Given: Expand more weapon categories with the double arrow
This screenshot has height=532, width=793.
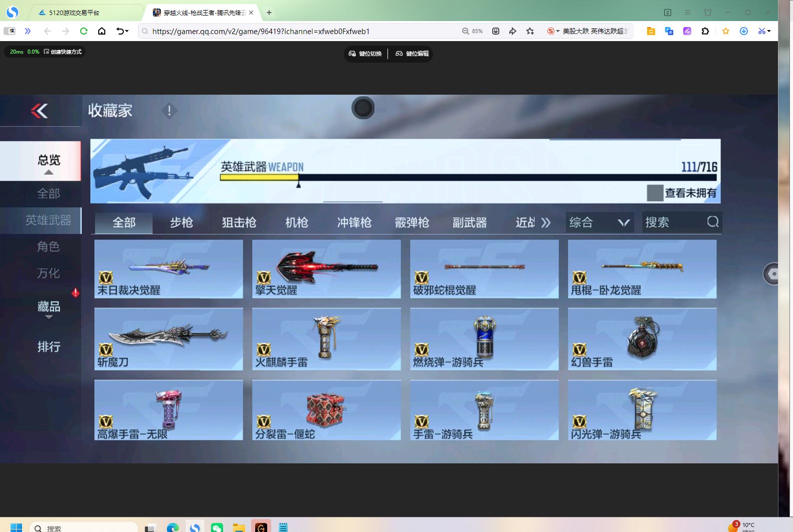Looking at the screenshot, I should 546,223.
